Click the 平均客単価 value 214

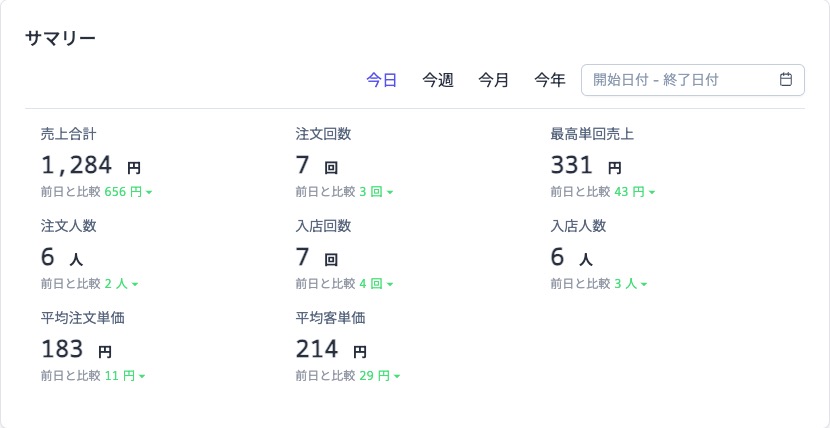click(317, 349)
